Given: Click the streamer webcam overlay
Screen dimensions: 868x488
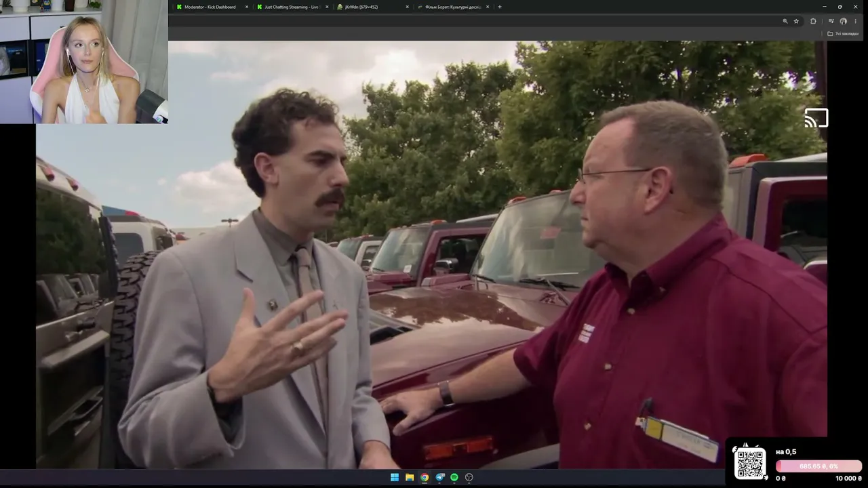Looking at the screenshot, I should (x=84, y=62).
